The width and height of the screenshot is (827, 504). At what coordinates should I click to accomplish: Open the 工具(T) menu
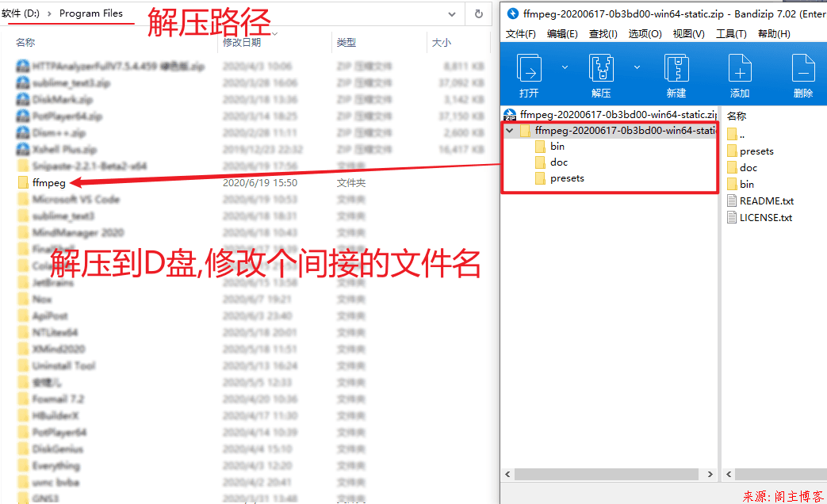tap(731, 34)
